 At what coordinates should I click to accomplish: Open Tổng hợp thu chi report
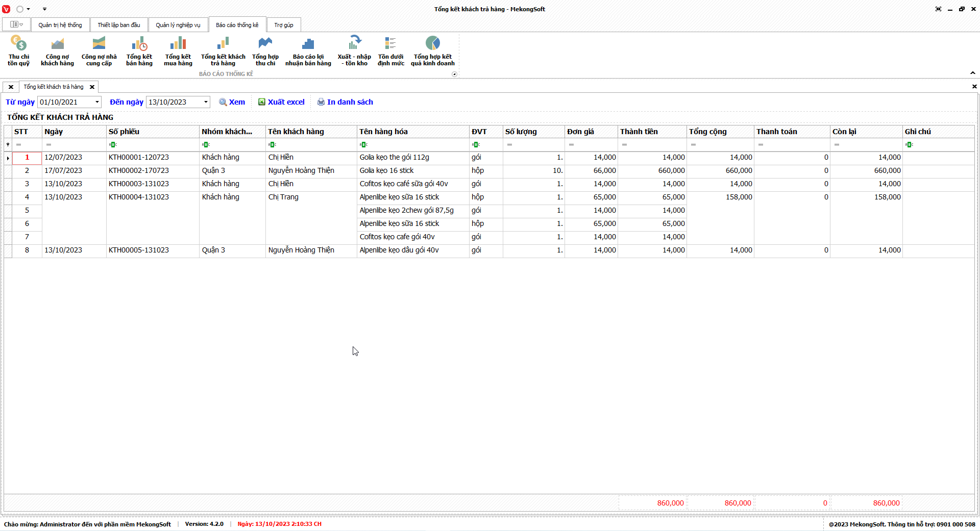[x=265, y=50]
